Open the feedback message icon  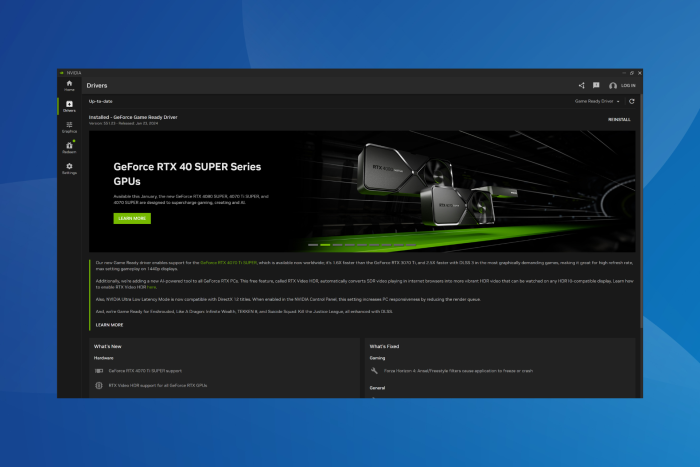596,85
